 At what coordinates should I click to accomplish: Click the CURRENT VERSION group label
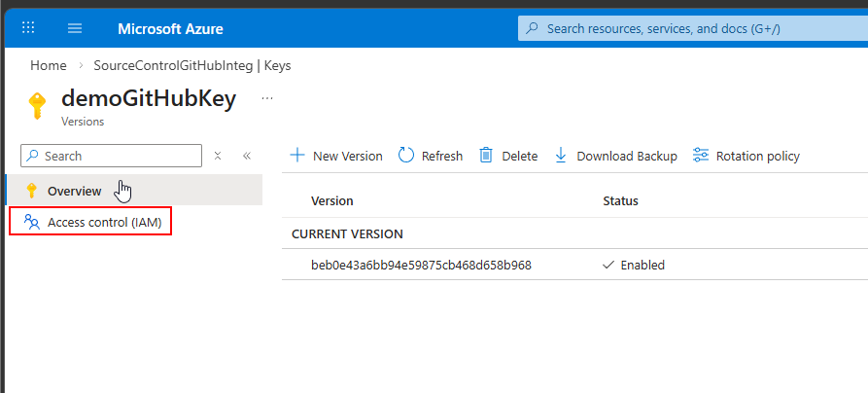(x=347, y=233)
